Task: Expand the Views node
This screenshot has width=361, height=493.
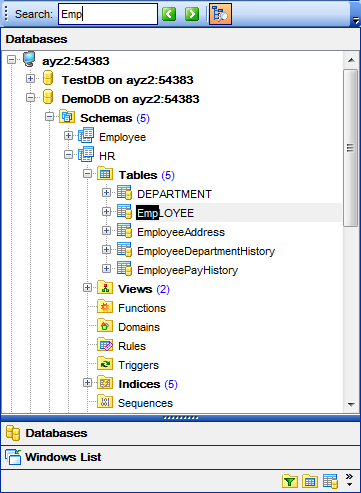Action: pyautogui.click(x=87, y=288)
